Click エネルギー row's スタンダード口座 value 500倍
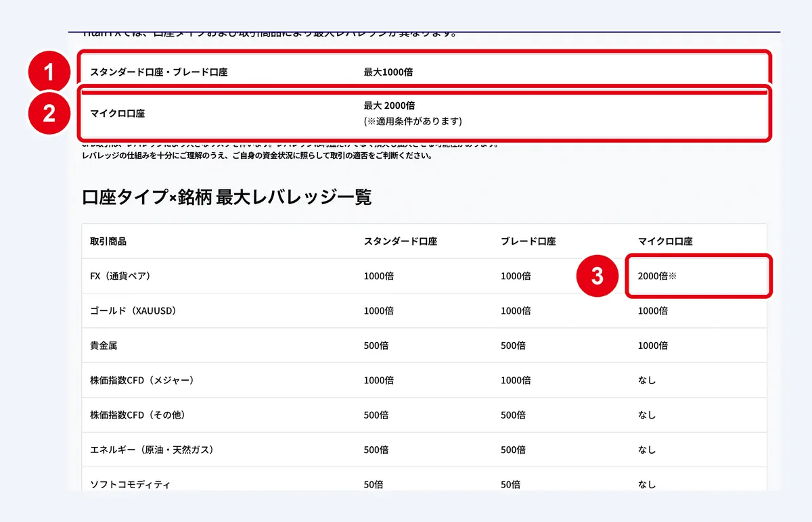This screenshot has width=812, height=522. click(x=376, y=450)
